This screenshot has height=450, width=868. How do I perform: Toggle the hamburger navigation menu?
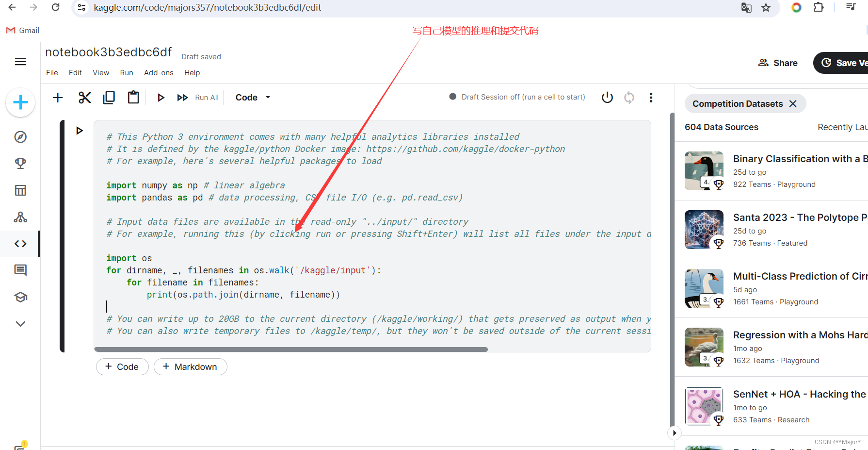(x=20, y=62)
